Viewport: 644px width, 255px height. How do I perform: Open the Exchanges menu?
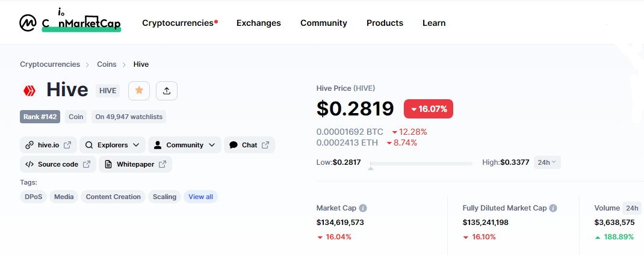[x=259, y=23]
